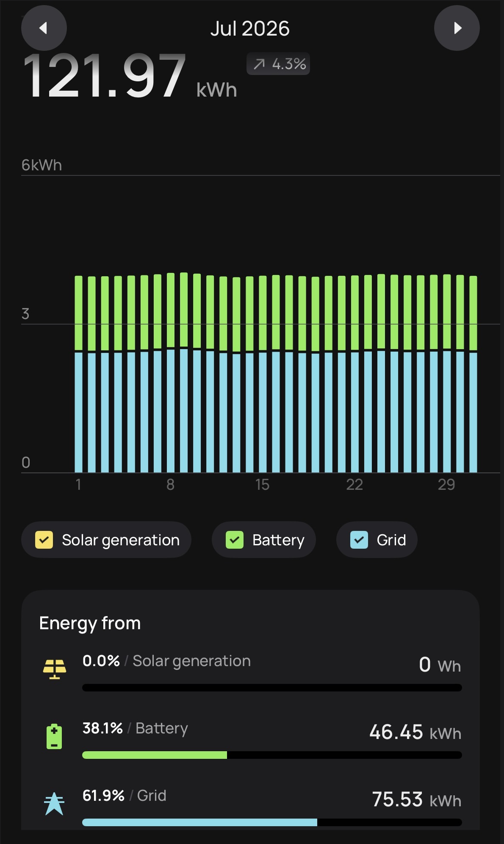Tap the Energy from section heading
The width and height of the screenshot is (504, 844).
[90, 623]
